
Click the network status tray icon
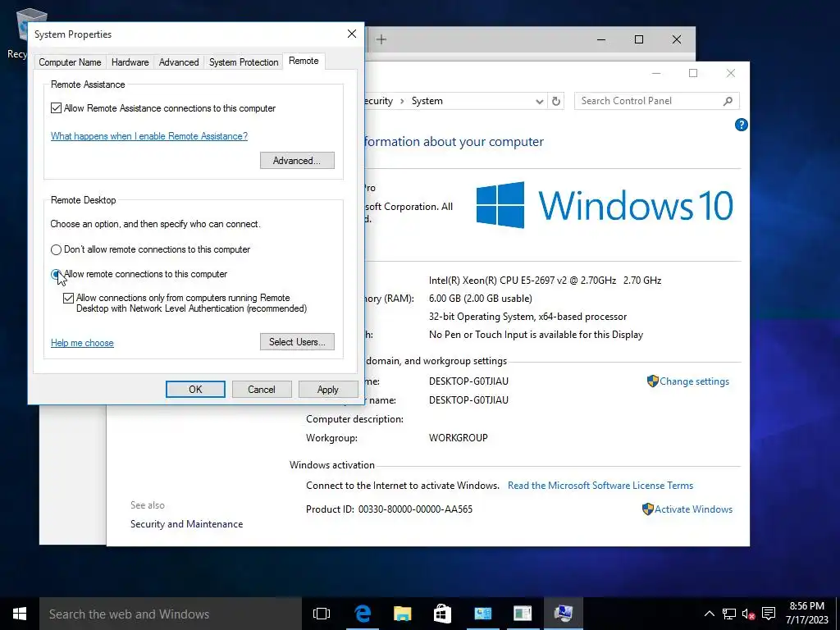click(728, 614)
